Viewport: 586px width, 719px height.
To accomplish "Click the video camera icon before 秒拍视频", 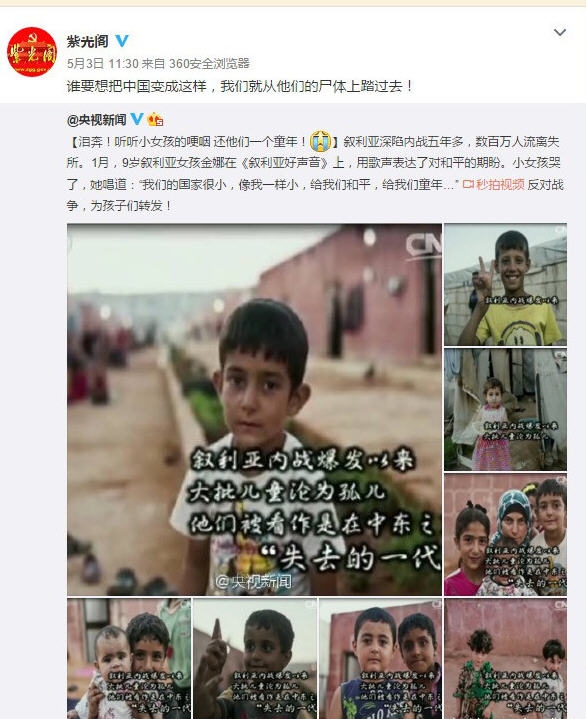I will (x=468, y=184).
